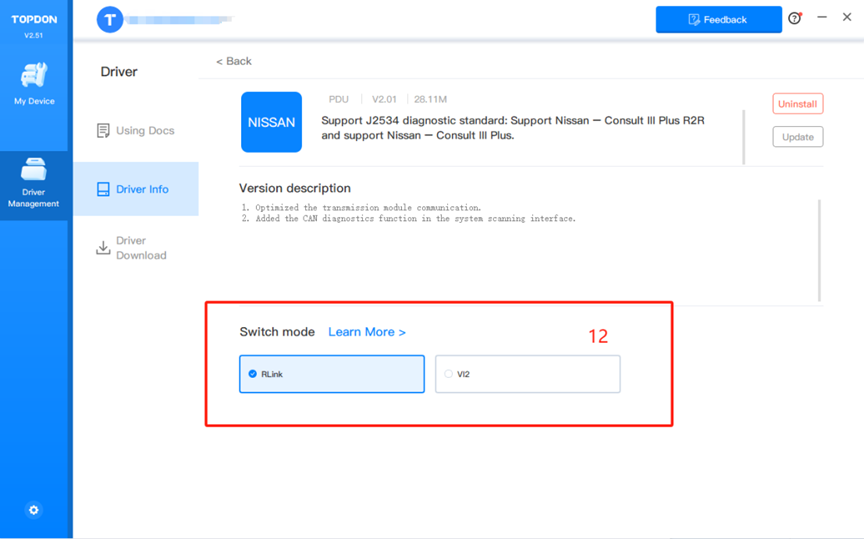Click the version description scrollbar
The width and height of the screenshot is (864, 539).
819,250
